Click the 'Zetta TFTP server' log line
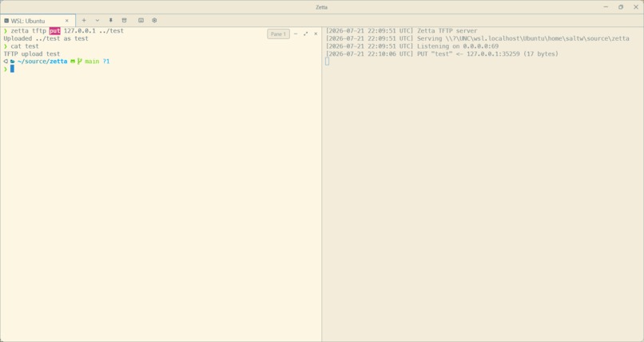The height and width of the screenshot is (342, 644). pos(401,31)
